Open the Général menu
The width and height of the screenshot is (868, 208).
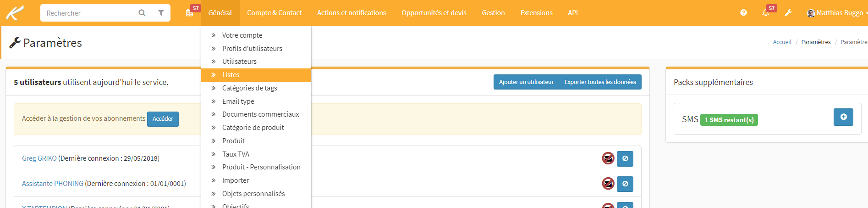click(x=220, y=13)
